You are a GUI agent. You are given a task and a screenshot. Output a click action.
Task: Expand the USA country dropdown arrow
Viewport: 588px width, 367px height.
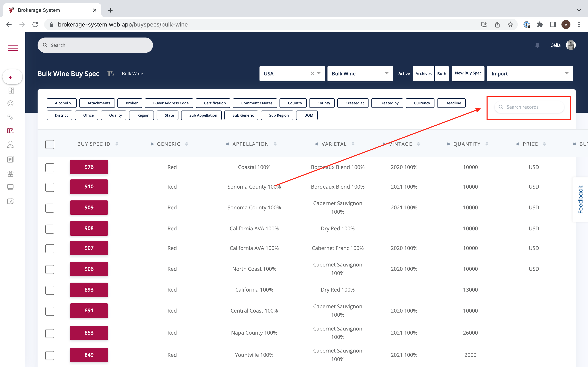tap(319, 73)
